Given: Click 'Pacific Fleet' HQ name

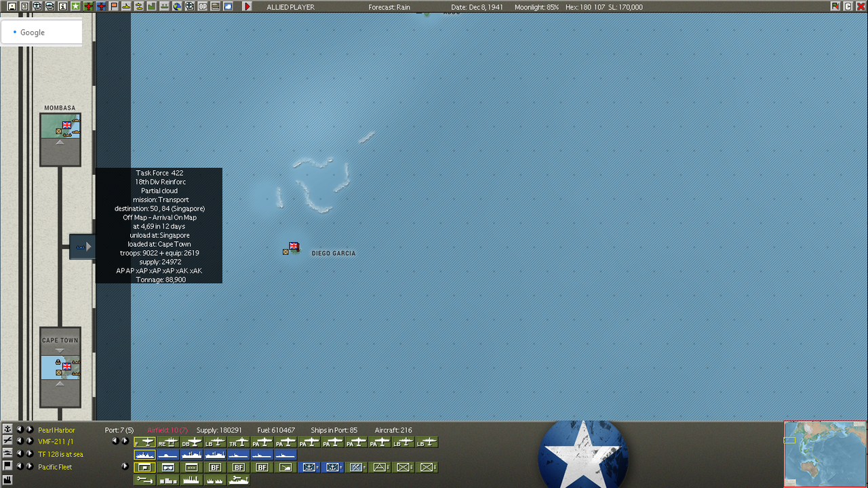Looking at the screenshot, I should tap(55, 467).
